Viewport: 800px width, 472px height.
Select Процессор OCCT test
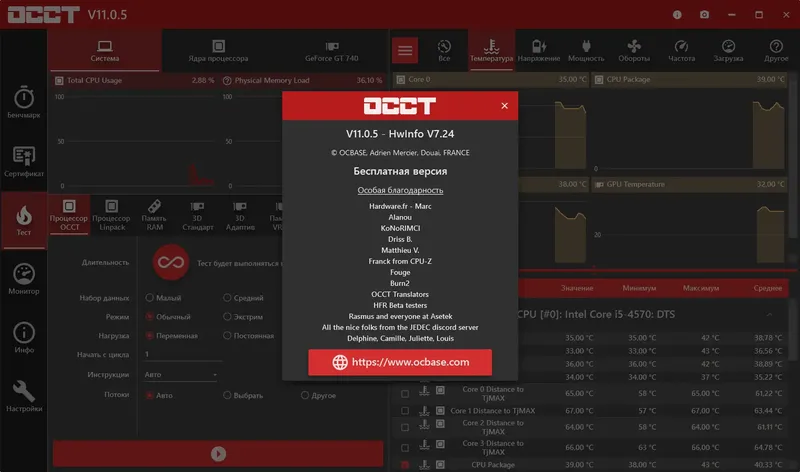(x=69, y=215)
